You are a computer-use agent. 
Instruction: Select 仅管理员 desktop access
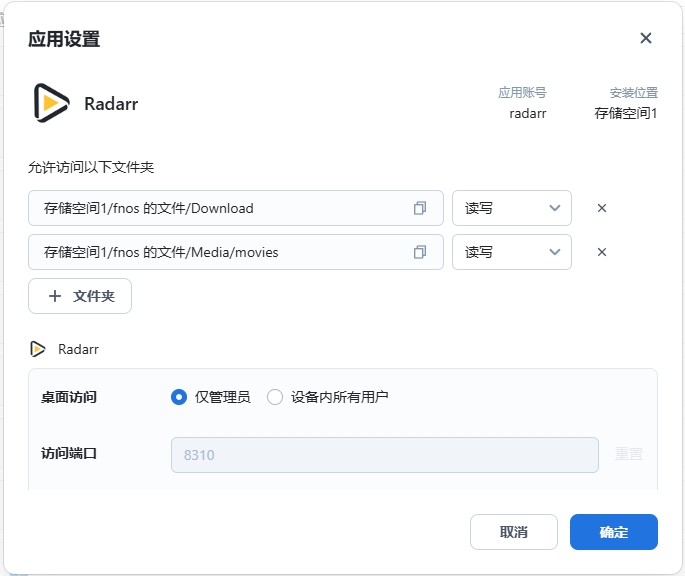[179, 397]
